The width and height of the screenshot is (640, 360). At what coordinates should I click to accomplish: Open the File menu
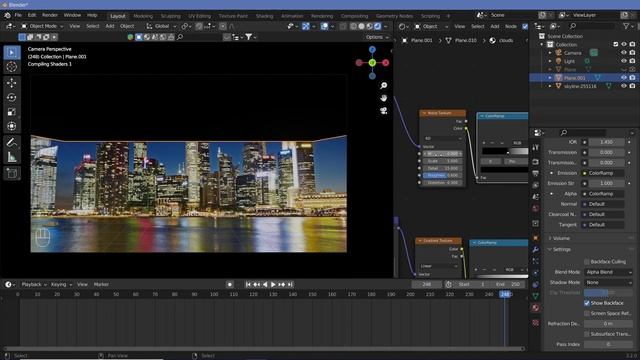coord(18,15)
